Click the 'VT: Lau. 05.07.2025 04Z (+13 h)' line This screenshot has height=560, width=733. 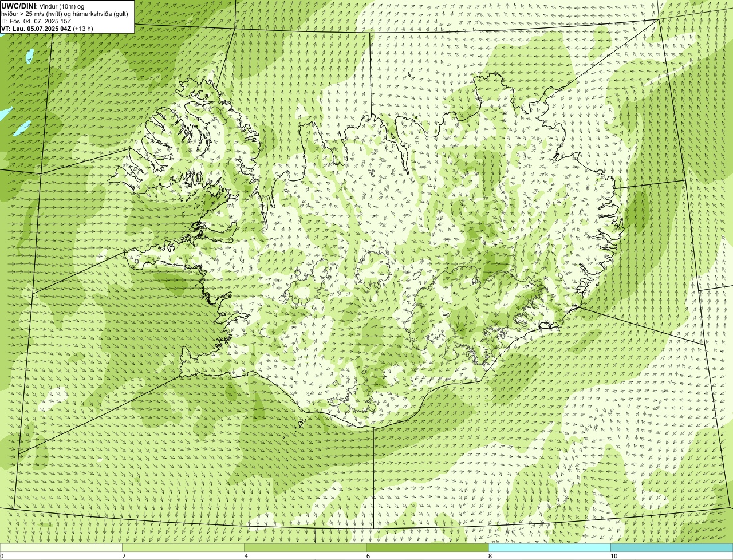pyautogui.click(x=47, y=28)
